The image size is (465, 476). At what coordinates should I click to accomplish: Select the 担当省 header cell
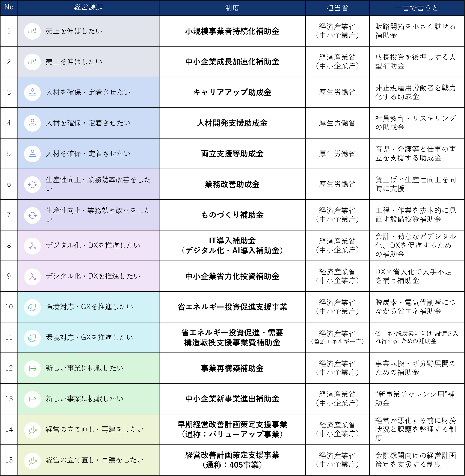click(337, 8)
